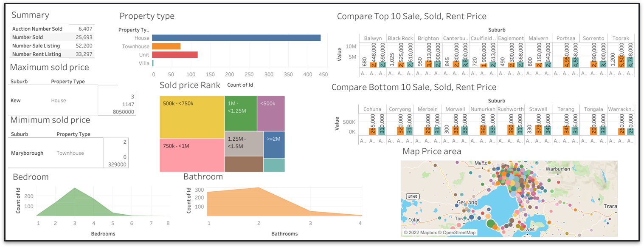Image resolution: width=644 pixels, height=247 pixels.
Task: Select the Corryong suburb column header
Action: [400, 109]
